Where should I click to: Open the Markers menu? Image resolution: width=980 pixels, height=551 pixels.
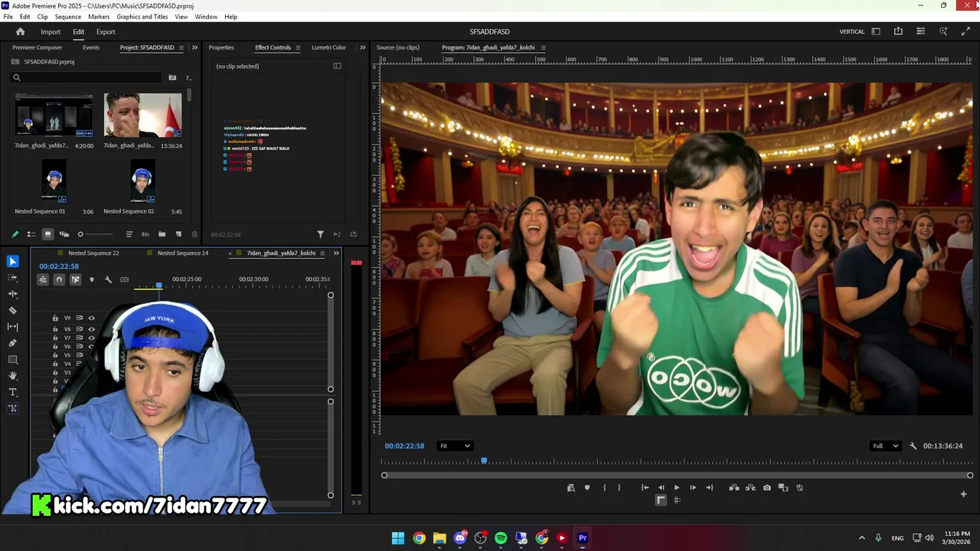99,16
